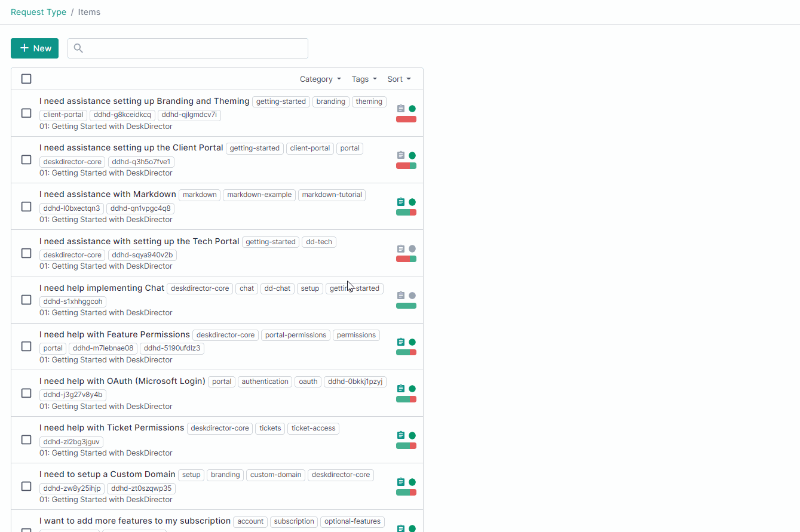Open the Tags filter dropdown
The height and width of the screenshot is (532, 800).
click(364, 79)
